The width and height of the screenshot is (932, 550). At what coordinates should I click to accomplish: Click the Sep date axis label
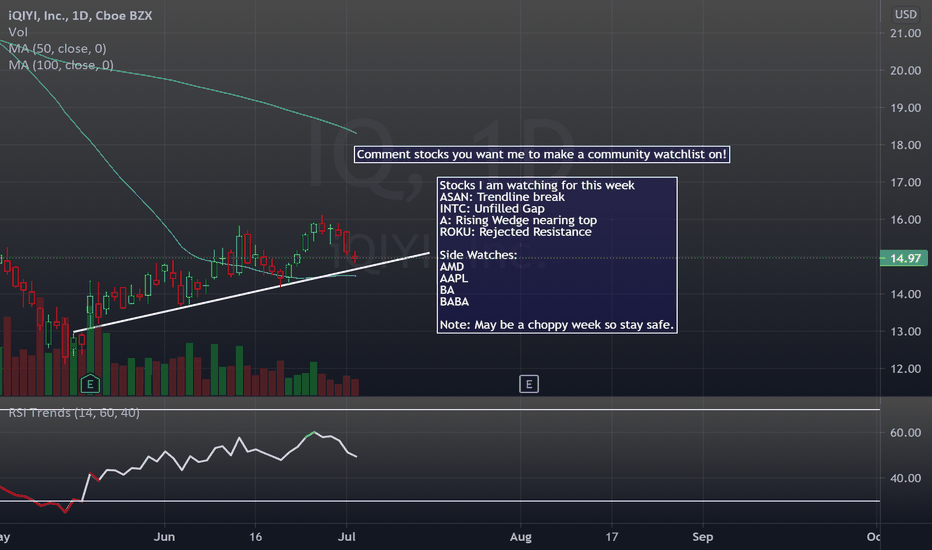[703, 536]
